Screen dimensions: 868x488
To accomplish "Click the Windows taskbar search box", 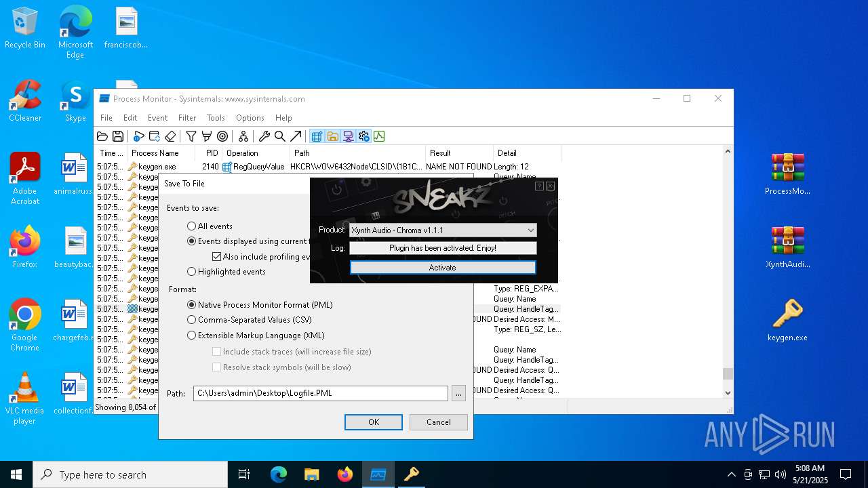I will [x=130, y=474].
